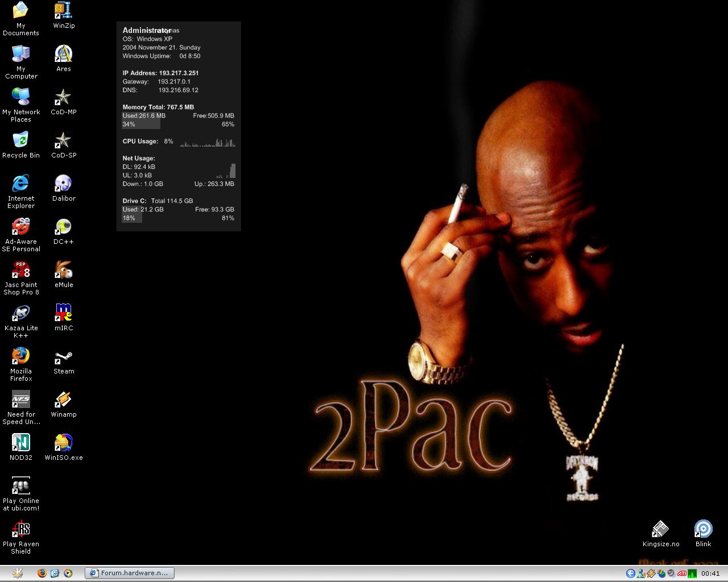
Task: Launch the Ares shortcut
Action: [x=64, y=58]
